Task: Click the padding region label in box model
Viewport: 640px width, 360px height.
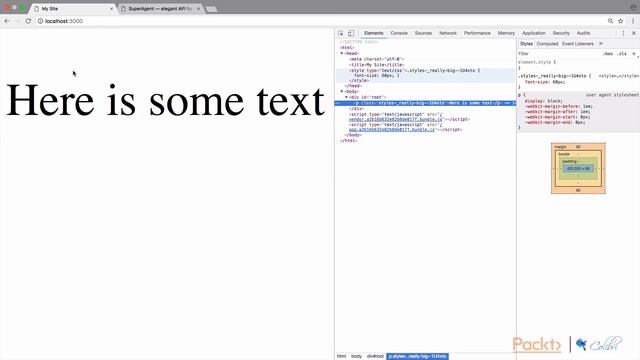Action: [x=569, y=161]
